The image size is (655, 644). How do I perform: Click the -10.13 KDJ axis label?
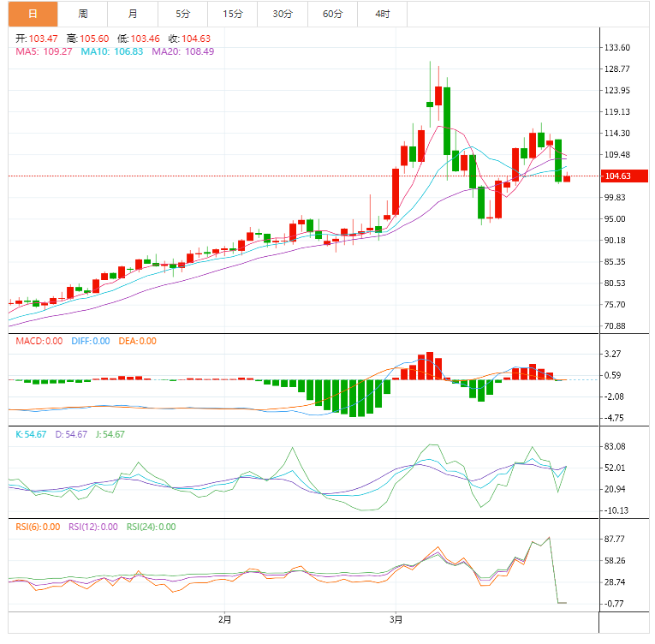616,510
